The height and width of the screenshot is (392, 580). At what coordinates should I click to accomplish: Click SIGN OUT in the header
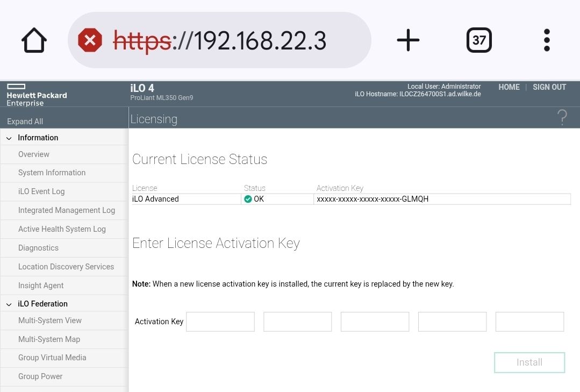point(549,87)
